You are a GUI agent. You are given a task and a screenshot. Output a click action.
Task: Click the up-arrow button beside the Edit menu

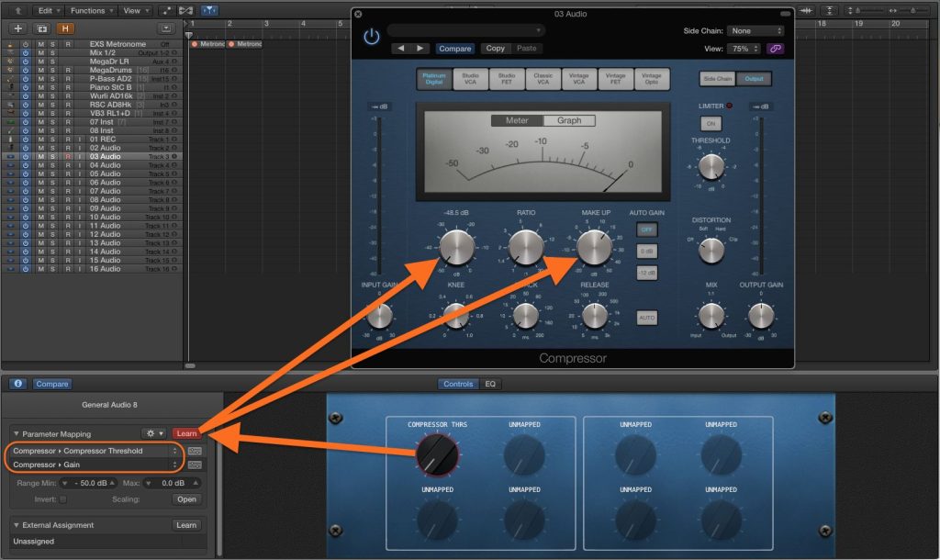coord(18,10)
